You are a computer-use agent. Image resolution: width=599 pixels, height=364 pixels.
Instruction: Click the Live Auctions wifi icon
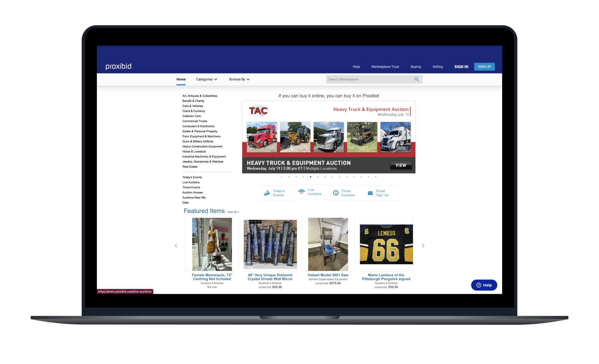[x=301, y=192]
